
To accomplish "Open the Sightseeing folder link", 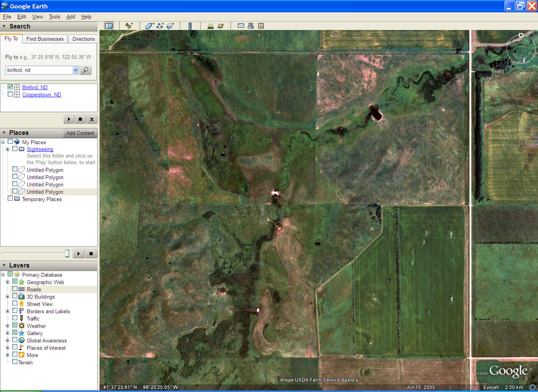I will tap(40, 149).
